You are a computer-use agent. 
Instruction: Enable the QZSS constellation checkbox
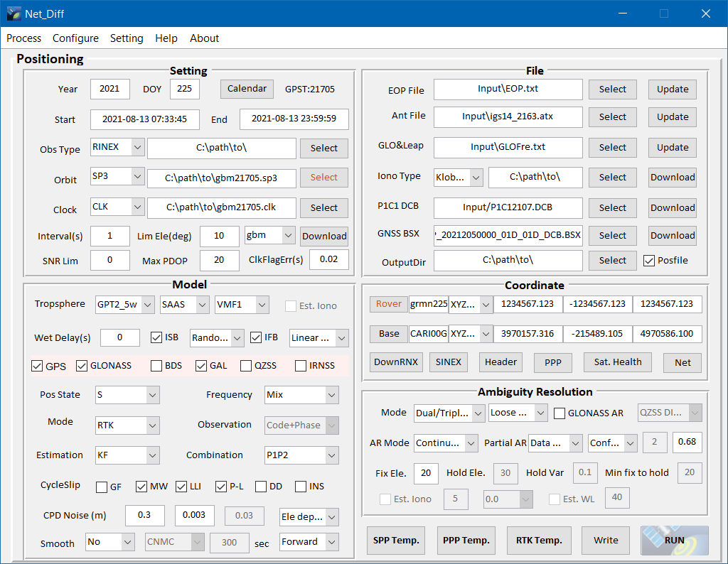pos(246,366)
